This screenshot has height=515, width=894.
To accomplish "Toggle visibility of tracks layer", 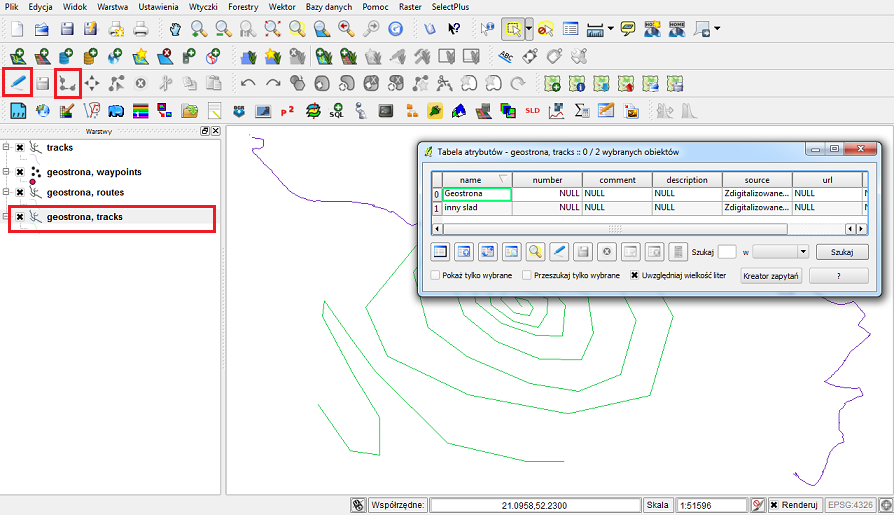I will pos(20,148).
